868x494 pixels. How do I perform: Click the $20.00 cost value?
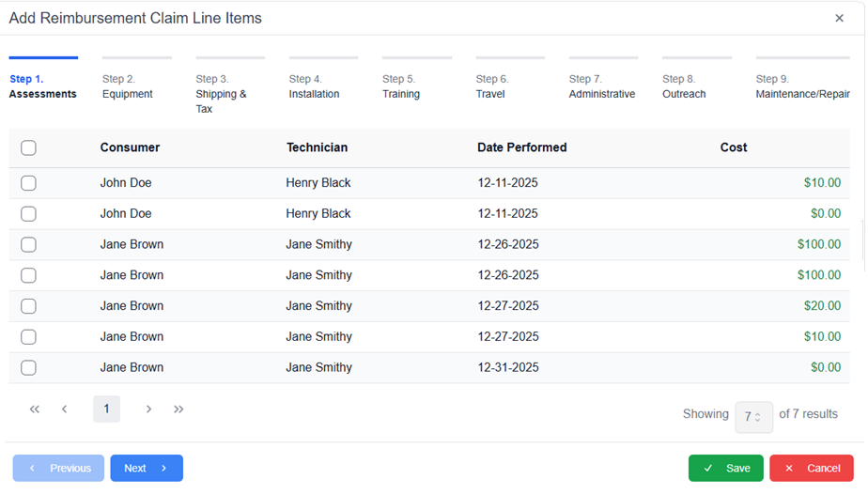pos(822,306)
